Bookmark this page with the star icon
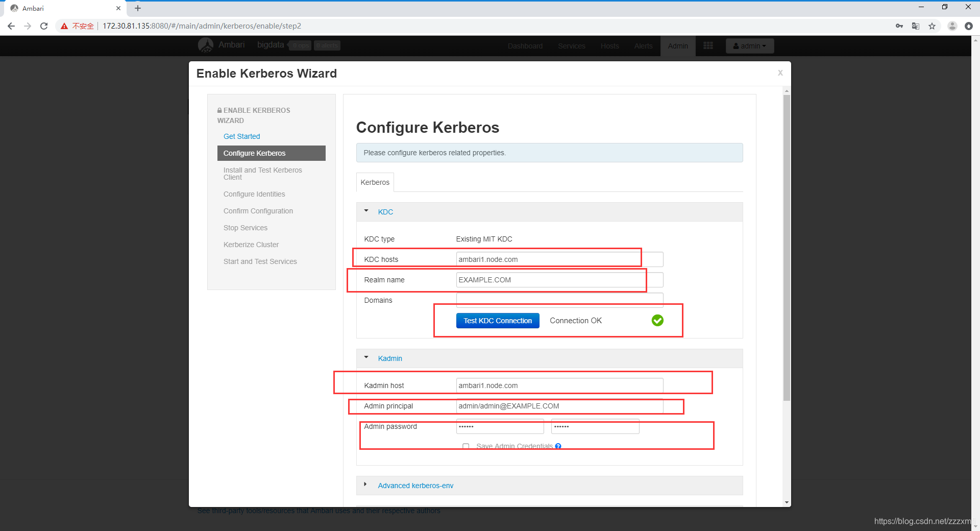Viewport: 980px width, 531px height. coord(932,26)
